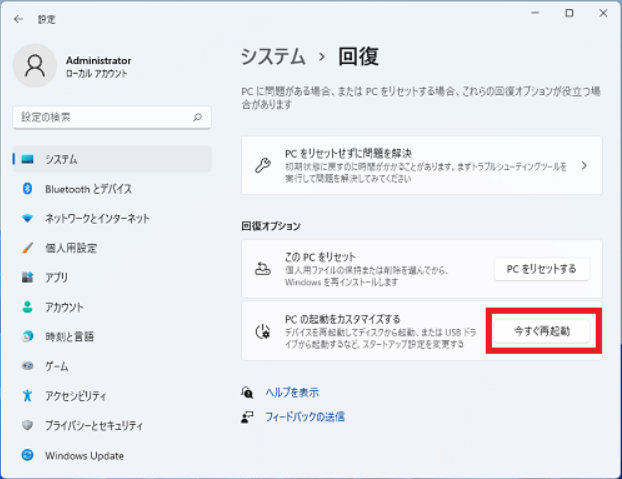622x479 pixels.
Task: Click the back arrow in title bar
Action: pos(18,19)
